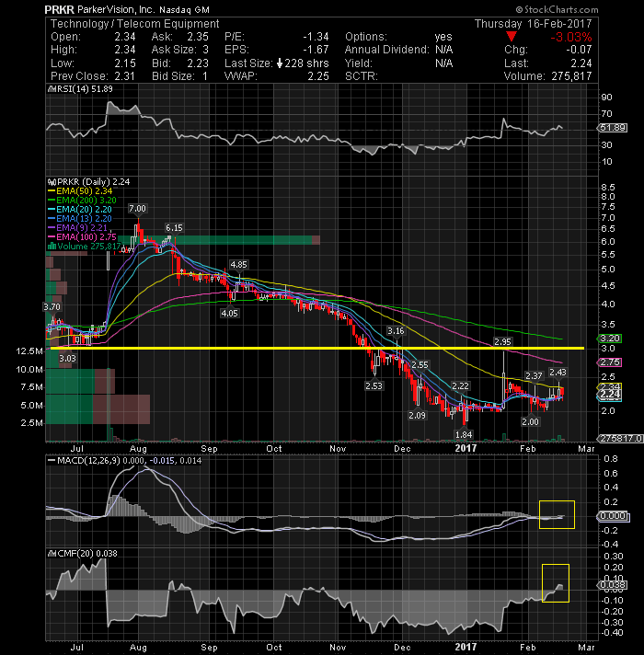Image resolution: width=644 pixels, height=655 pixels.
Task: Click the Bid 2.23 value
Action: click(x=198, y=63)
